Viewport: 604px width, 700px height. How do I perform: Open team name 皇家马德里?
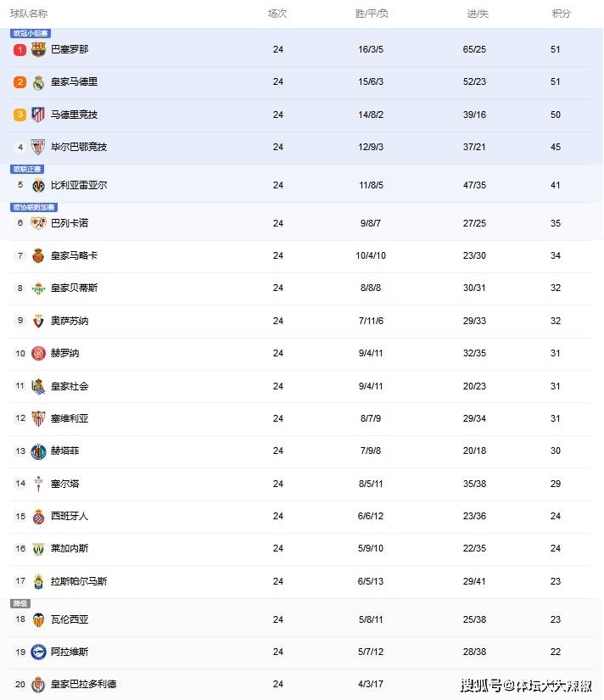74,81
